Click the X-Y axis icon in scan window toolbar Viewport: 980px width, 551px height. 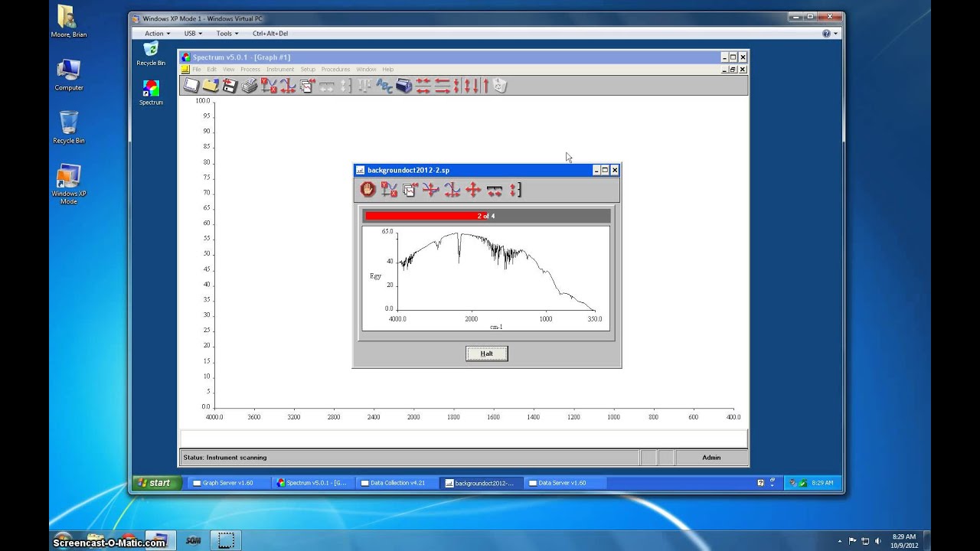point(389,190)
